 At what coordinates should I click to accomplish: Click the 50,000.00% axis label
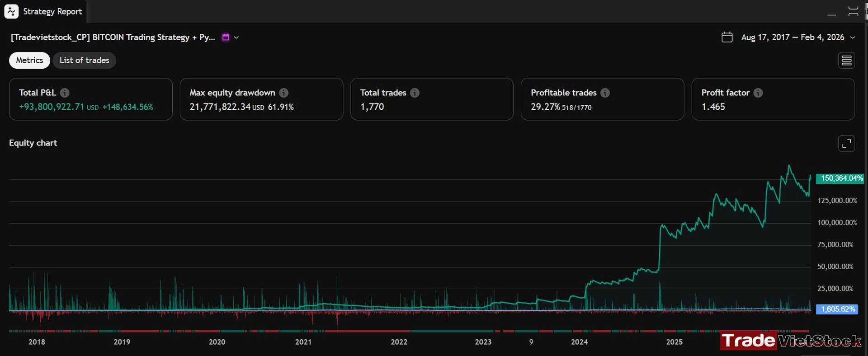835,267
